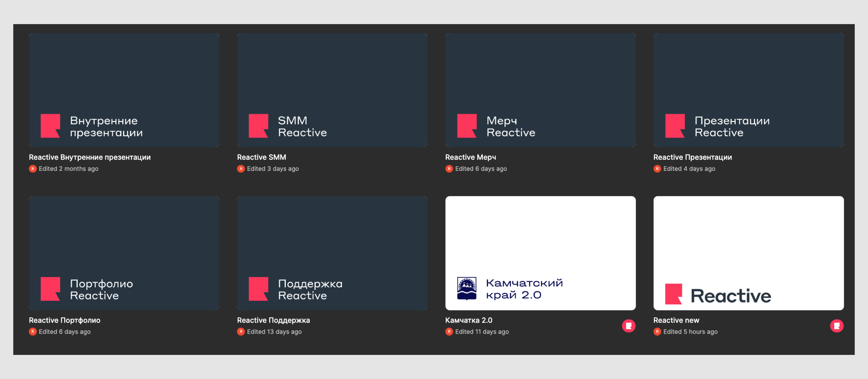This screenshot has height=379, width=868.
Task: Click the Камчатка 2.0 file title
Action: tap(468, 320)
